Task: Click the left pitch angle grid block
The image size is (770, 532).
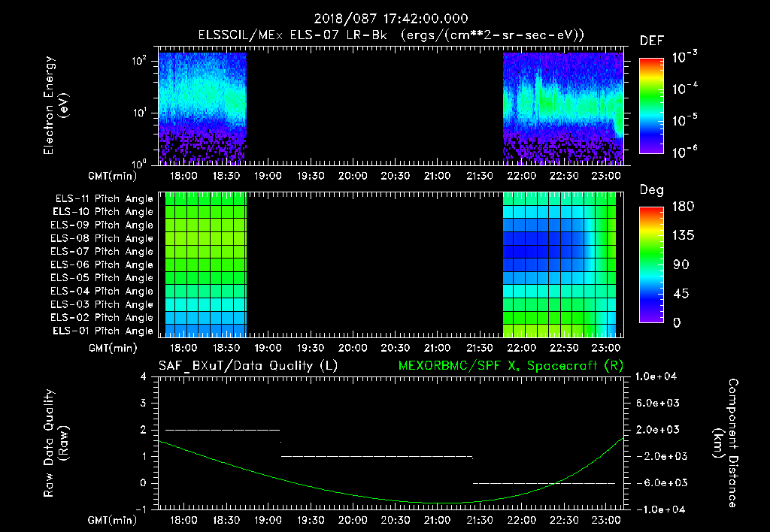Action: point(206,264)
